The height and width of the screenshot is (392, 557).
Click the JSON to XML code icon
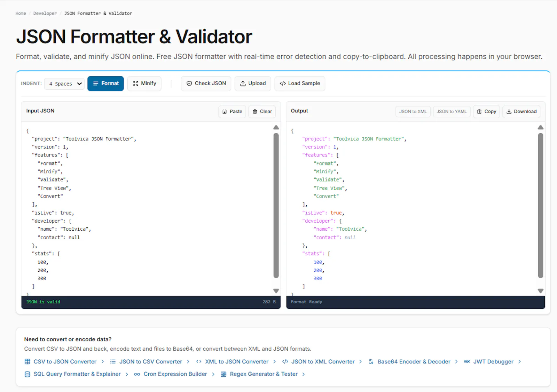[x=285, y=362]
